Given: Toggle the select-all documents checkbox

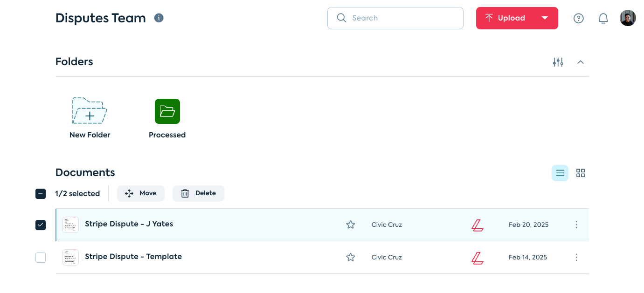Looking at the screenshot, I should click(x=41, y=194).
